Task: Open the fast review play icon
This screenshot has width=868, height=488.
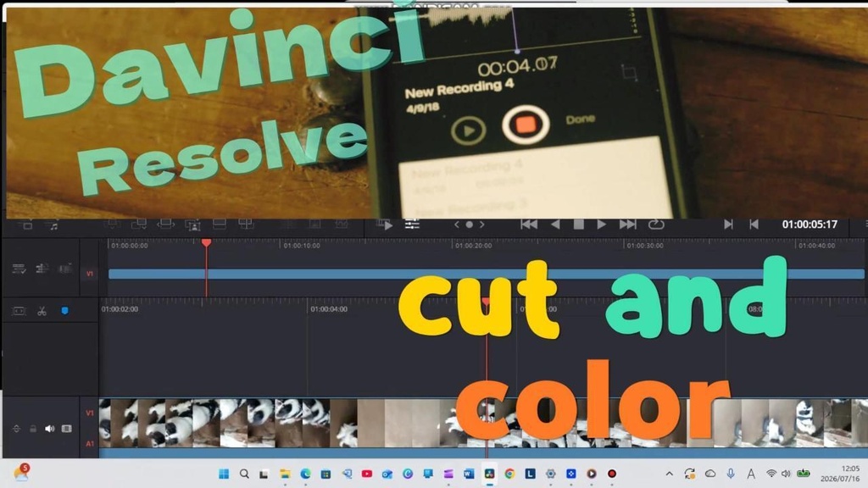Action: point(385,225)
